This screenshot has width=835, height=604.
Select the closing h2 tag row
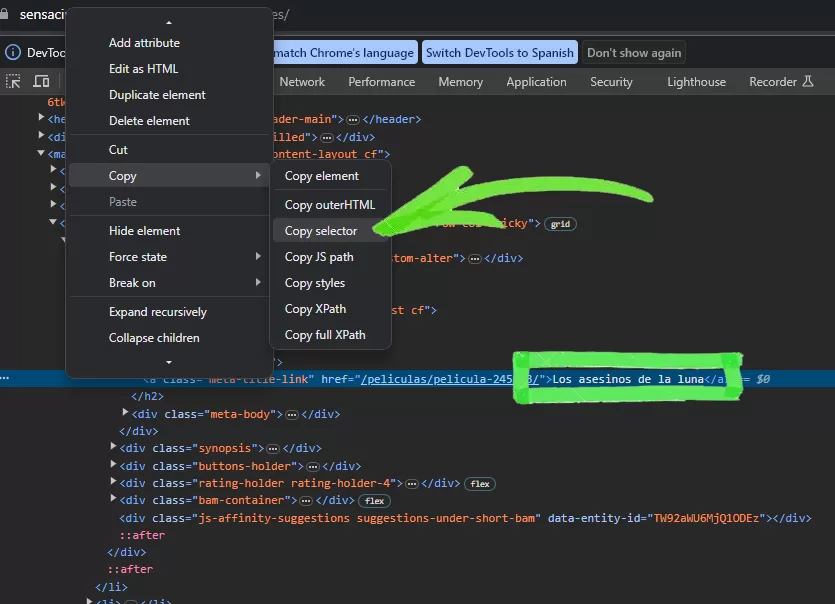147,396
